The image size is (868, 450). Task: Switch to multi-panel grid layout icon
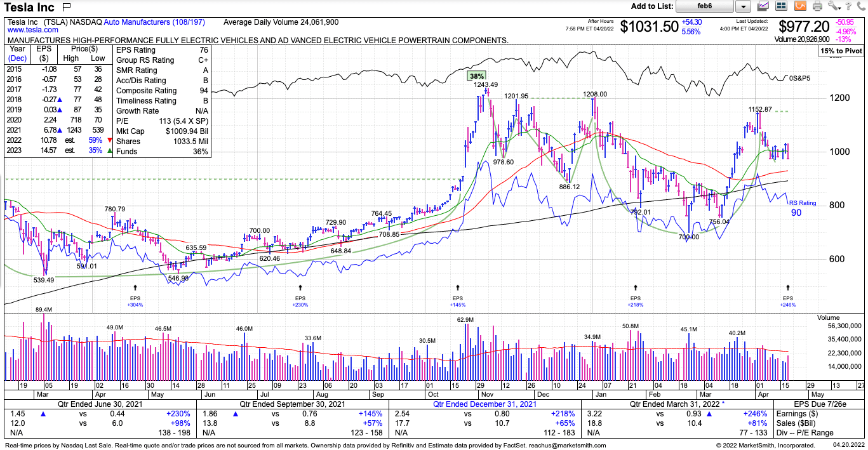782,6
